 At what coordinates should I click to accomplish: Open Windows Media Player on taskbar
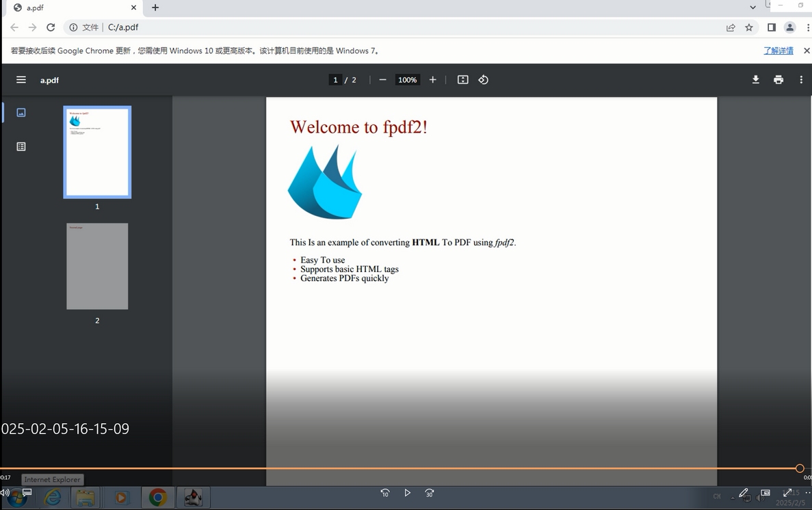pyautogui.click(x=121, y=498)
